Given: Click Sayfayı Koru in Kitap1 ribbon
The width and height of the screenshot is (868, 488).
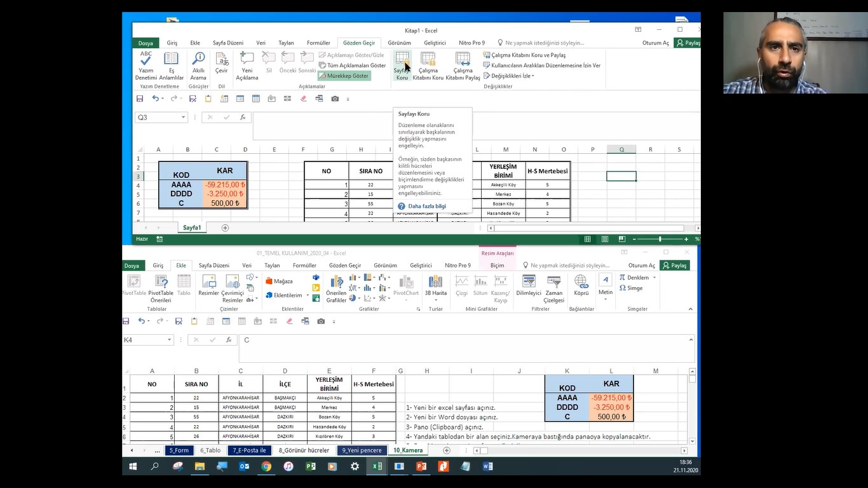Looking at the screenshot, I should click(x=402, y=65).
